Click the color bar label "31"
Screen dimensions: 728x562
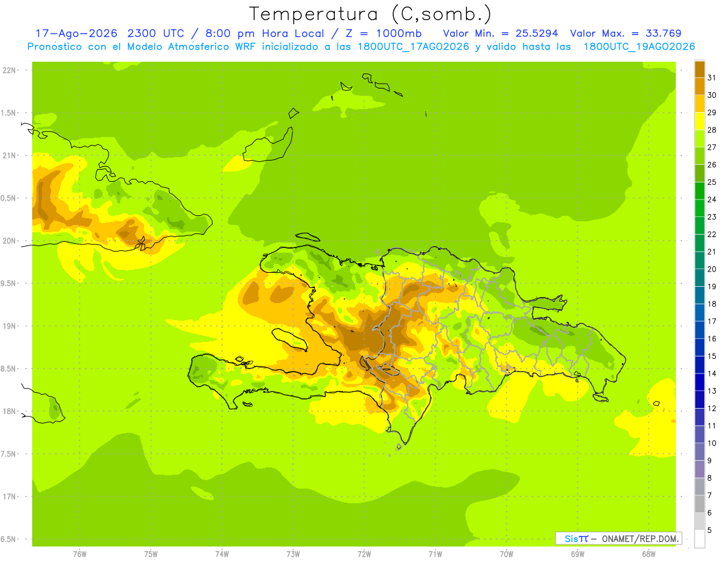click(712, 78)
